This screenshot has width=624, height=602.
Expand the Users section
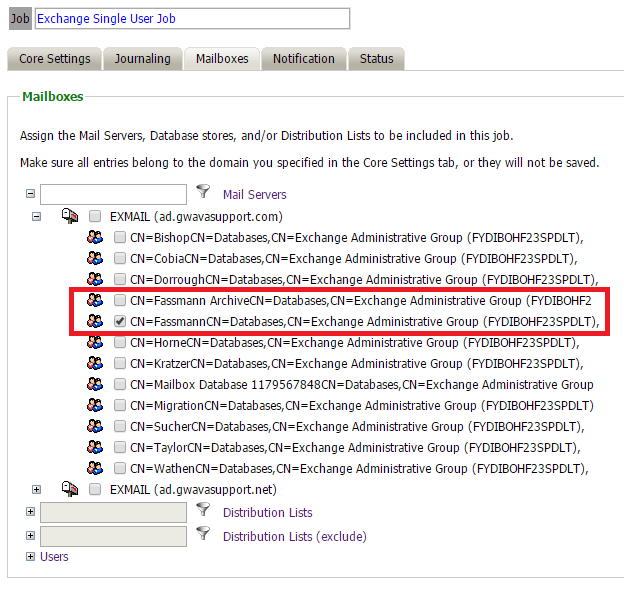click(x=30, y=557)
